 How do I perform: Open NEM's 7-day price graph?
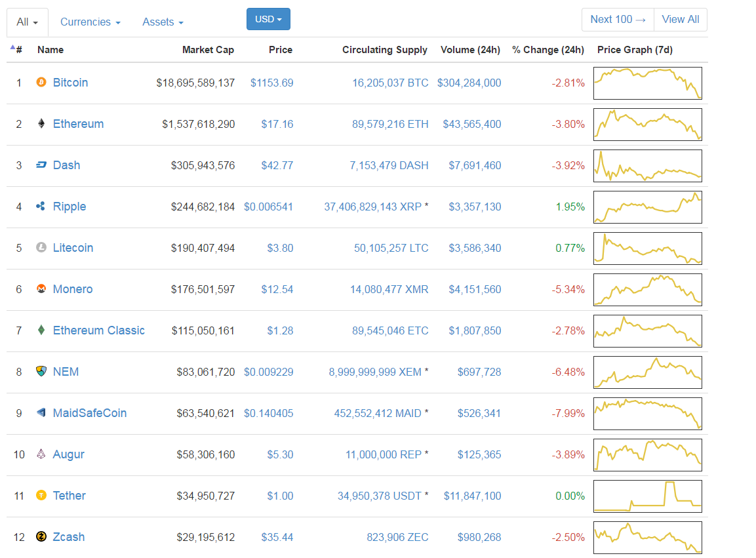coord(648,372)
